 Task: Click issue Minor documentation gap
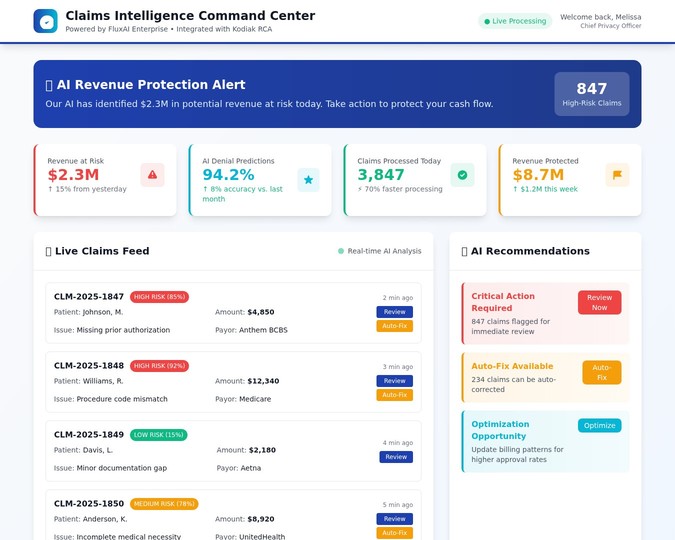(x=121, y=468)
